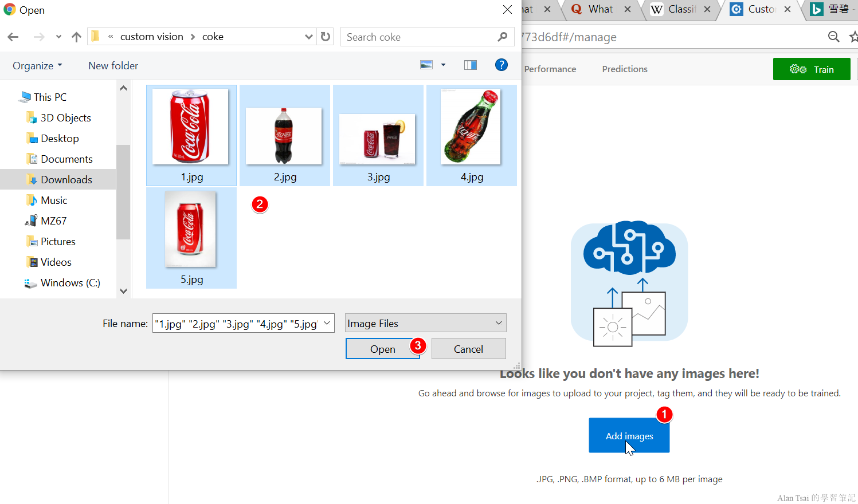Open the Predictions tab in Custom Vision
Viewport: 858px width, 504px height.
click(625, 69)
